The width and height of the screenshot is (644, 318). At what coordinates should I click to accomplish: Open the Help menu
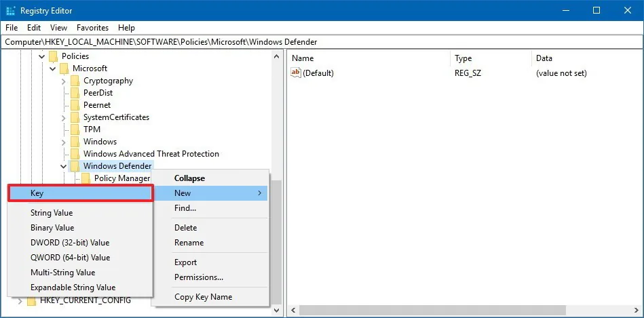point(126,28)
